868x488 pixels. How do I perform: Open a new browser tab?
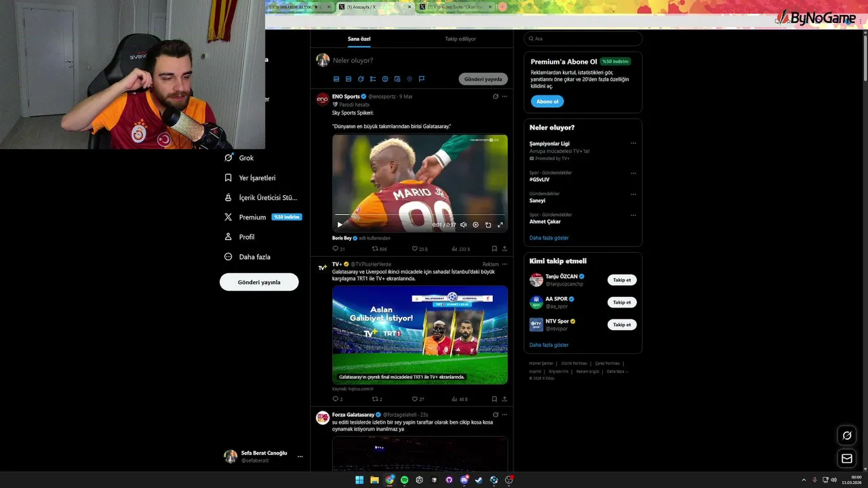pos(502,7)
